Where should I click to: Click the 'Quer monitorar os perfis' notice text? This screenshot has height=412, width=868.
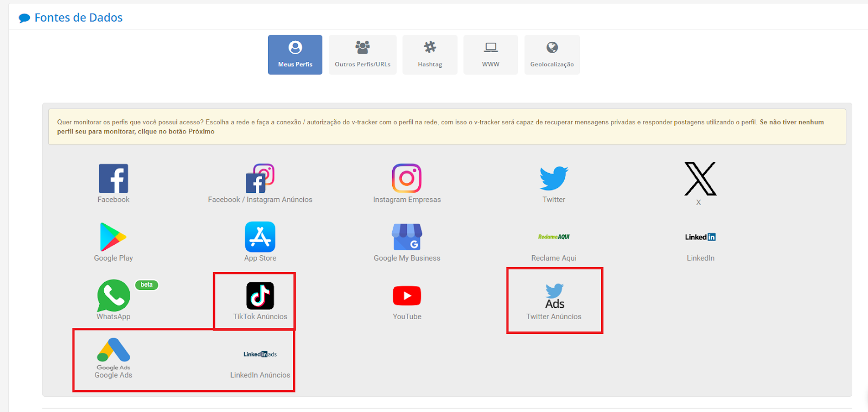click(441, 127)
